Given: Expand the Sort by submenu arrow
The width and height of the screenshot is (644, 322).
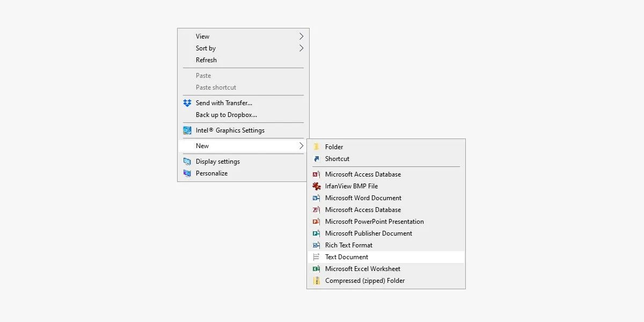Looking at the screenshot, I should tap(301, 48).
